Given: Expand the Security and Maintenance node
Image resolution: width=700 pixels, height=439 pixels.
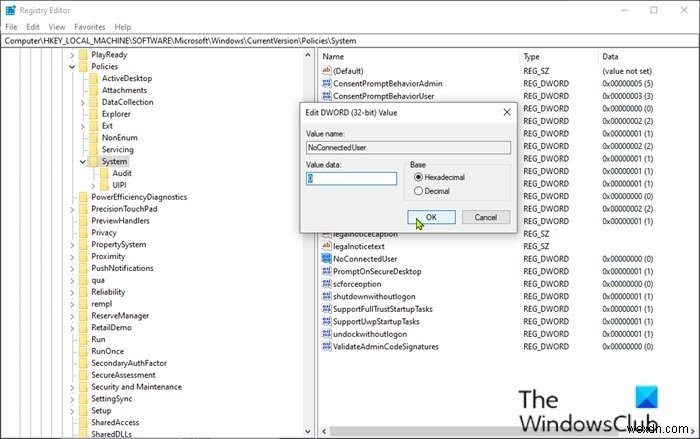Looking at the screenshot, I should click(72, 387).
